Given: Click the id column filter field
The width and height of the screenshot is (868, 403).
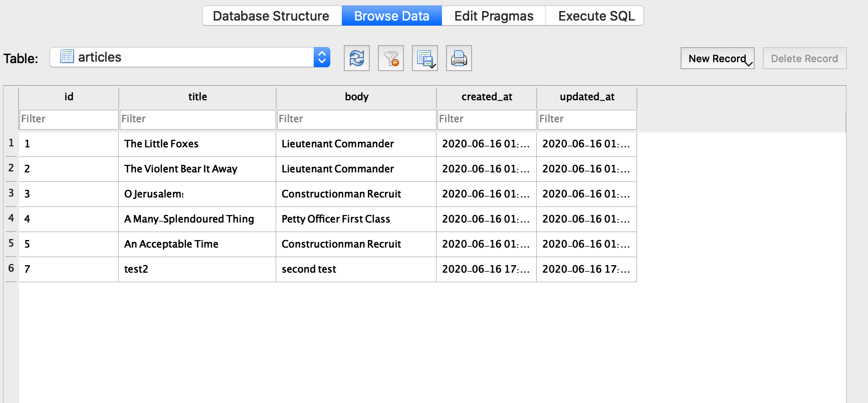Looking at the screenshot, I should point(69,119).
